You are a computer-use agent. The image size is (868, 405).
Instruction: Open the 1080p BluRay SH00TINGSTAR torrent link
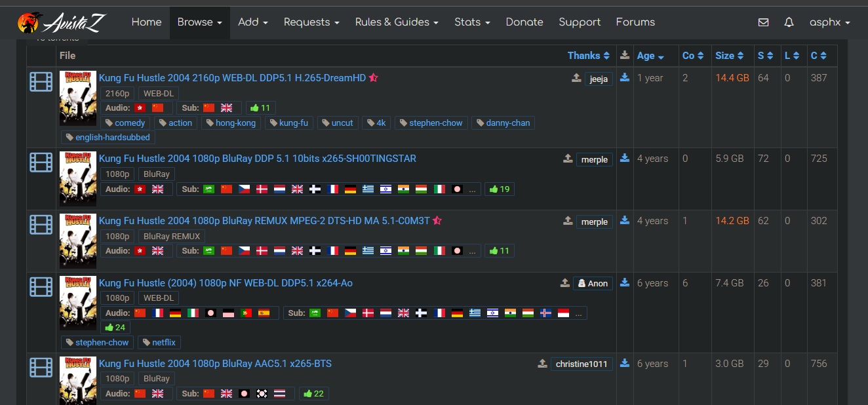click(x=258, y=159)
